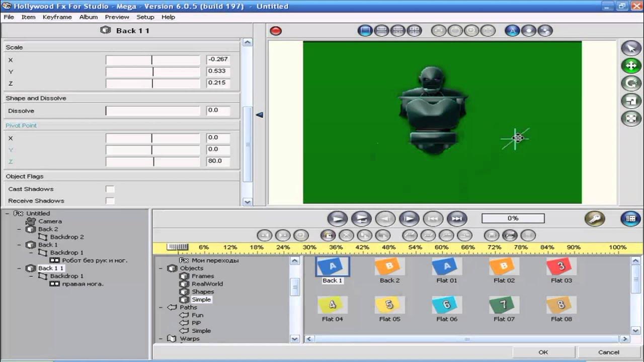Click the gold key icon button
The width and height of the screenshot is (644, 362).
[x=595, y=219]
